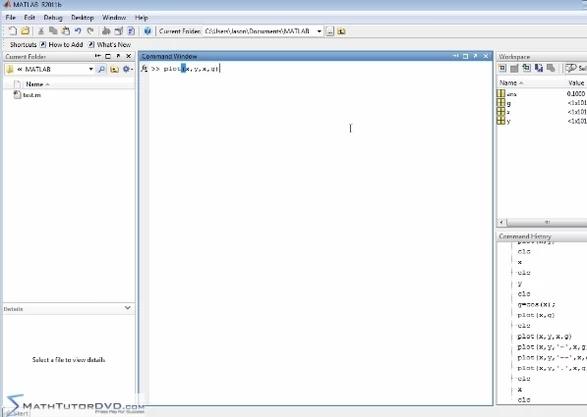Maximize the Current Folder panel

coord(108,56)
